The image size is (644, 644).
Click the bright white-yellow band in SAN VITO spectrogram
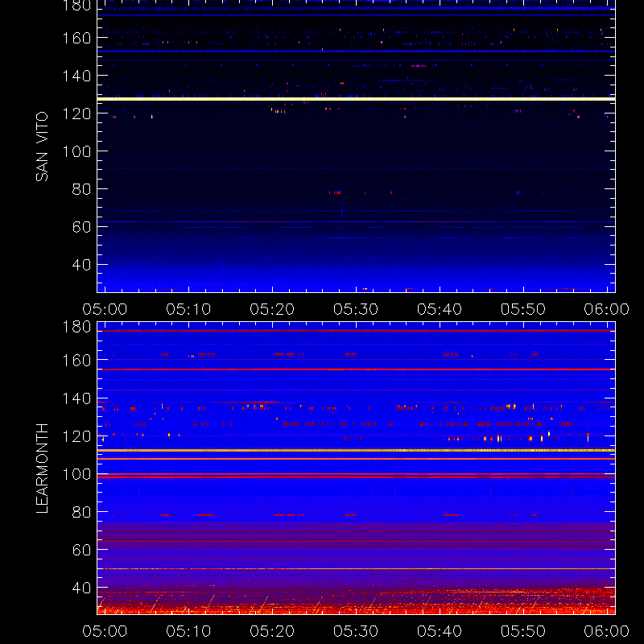(356, 99)
